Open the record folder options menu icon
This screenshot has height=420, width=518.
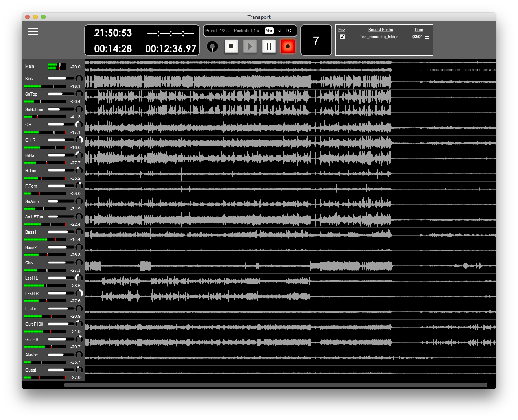tap(427, 37)
